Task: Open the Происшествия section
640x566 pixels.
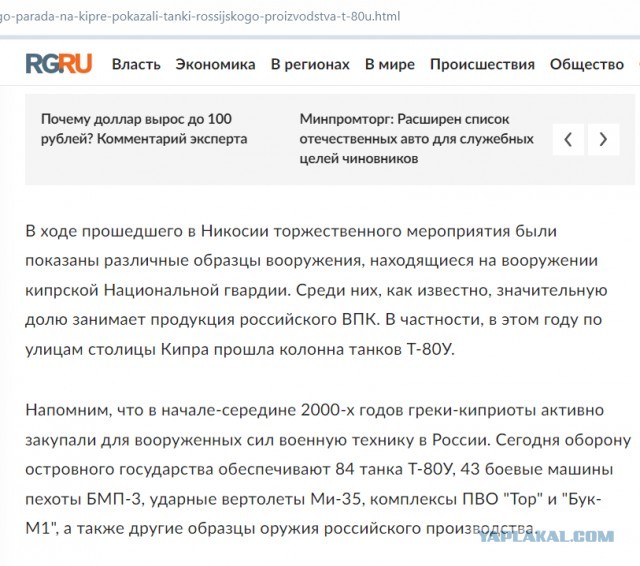Action: click(482, 64)
